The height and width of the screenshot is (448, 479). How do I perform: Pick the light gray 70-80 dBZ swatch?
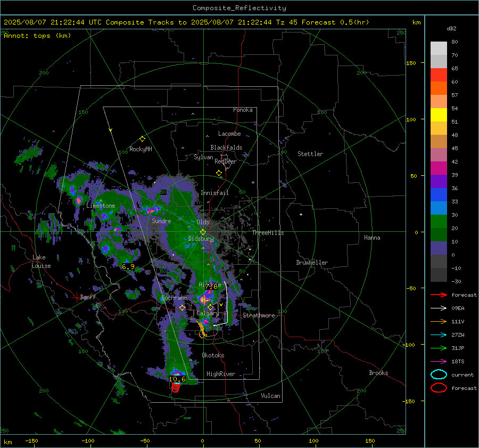pos(439,48)
